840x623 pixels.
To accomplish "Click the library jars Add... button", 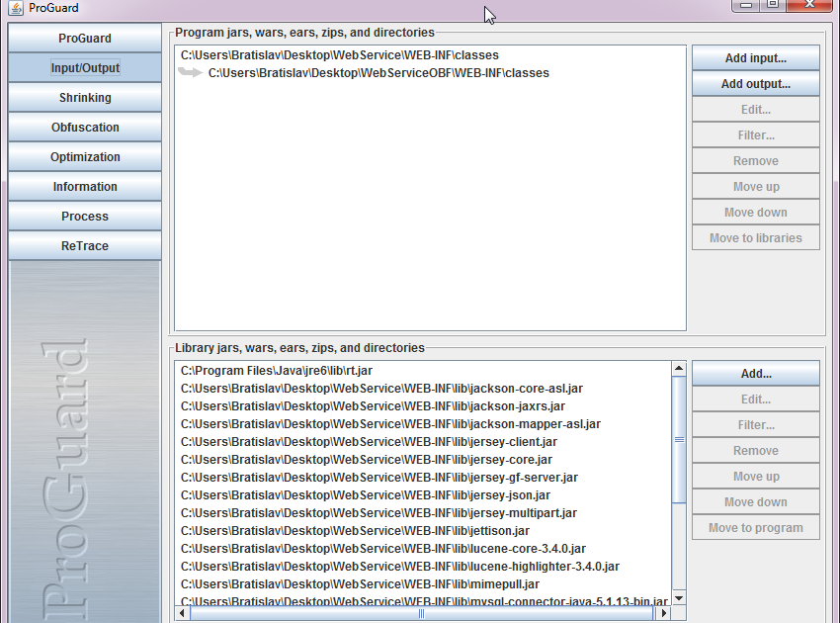I will click(755, 374).
